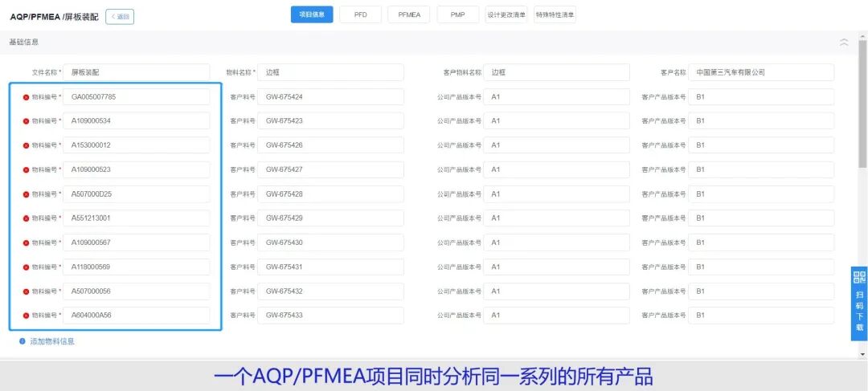Click the AQP/PFMEA /屏板装配 page title
This screenshot has width=868, height=391.
tap(55, 17)
